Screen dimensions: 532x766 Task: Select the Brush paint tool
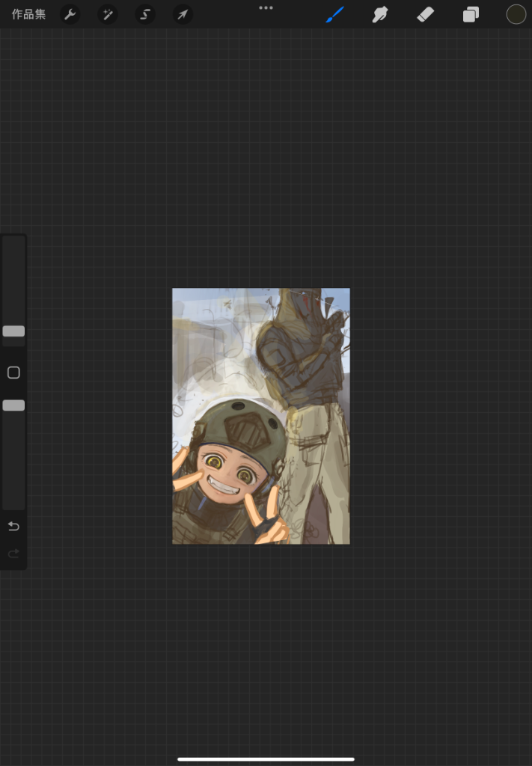[x=334, y=14]
